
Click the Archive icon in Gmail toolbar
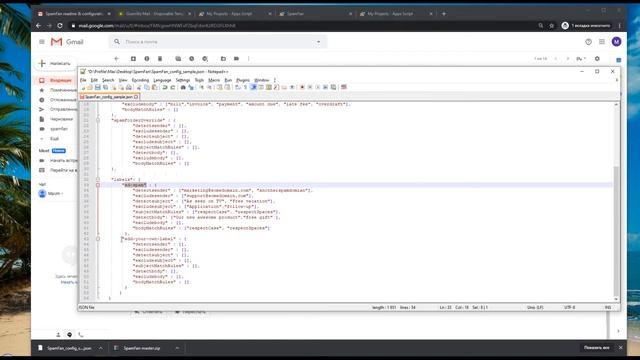(x=133, y=59)
